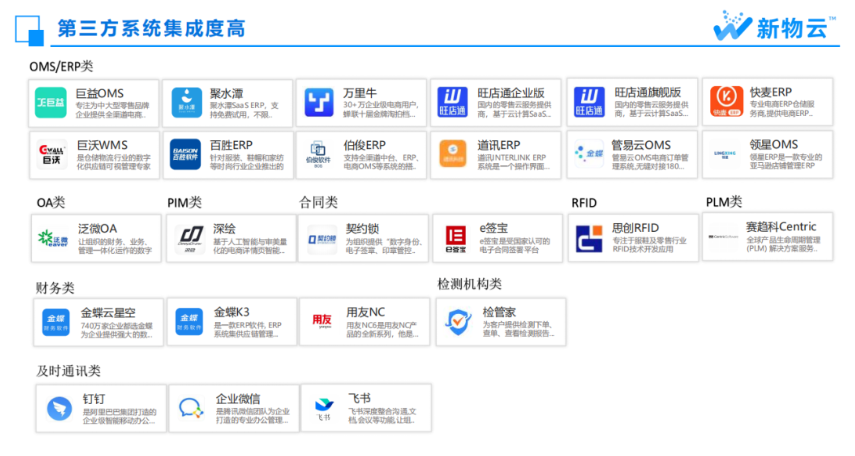Click the 用友NC card title
Screen dimensions: 855x456
coord(365,312)
